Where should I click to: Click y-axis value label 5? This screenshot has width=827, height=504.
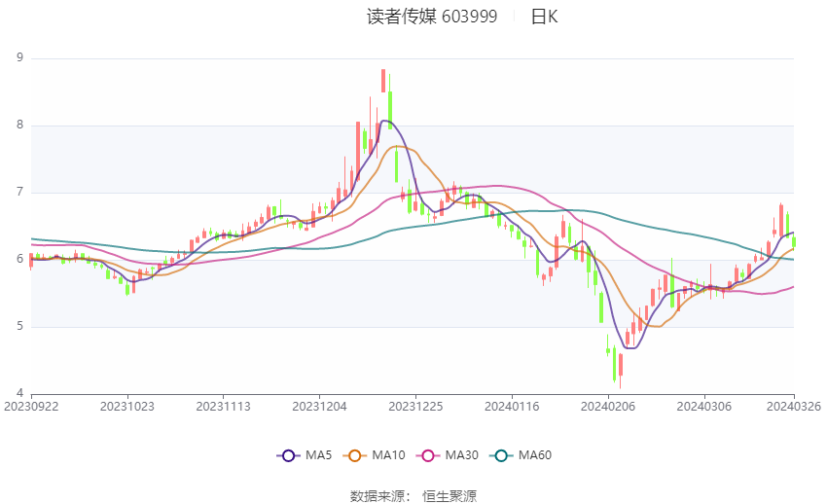[x=20, y=326]
